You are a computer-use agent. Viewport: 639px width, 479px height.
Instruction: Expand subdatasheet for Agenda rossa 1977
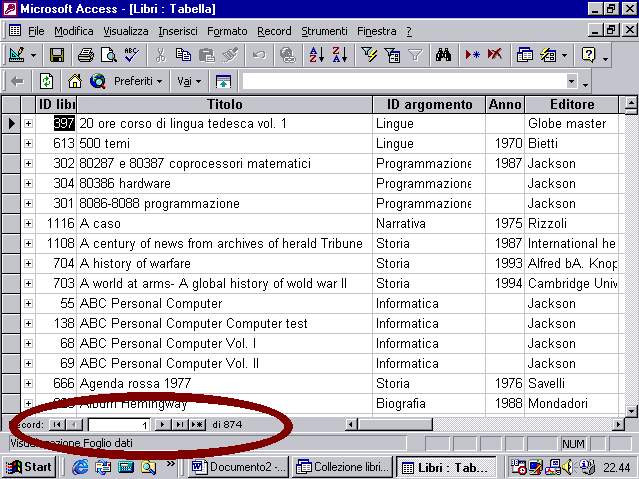(x=28, y=383)
